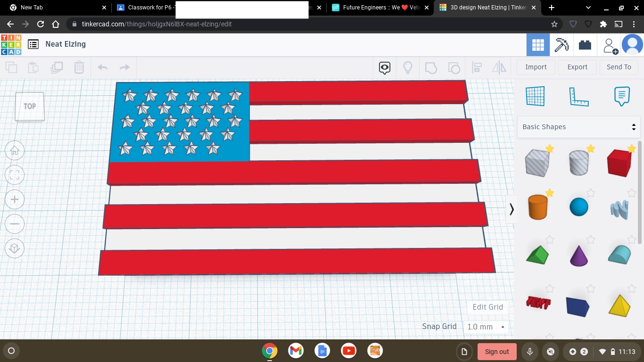Pick the red Box shape
The width and height of the screenshot is (644, 362).
[x=619, y=163]
